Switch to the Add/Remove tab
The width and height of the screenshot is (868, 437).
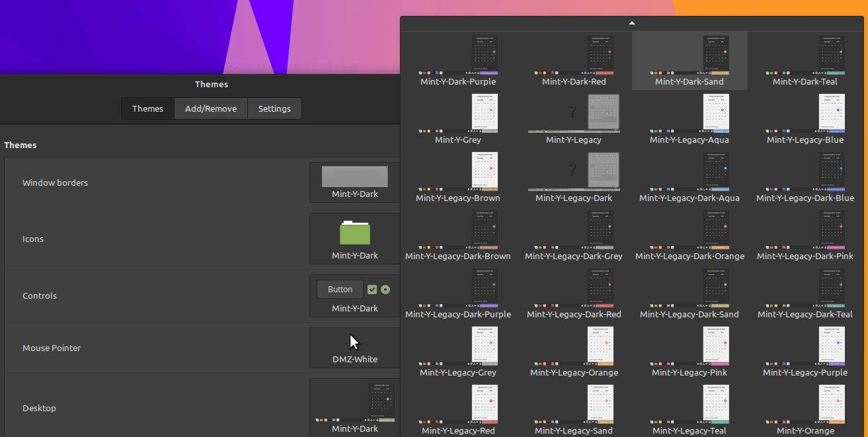[211, 109]
